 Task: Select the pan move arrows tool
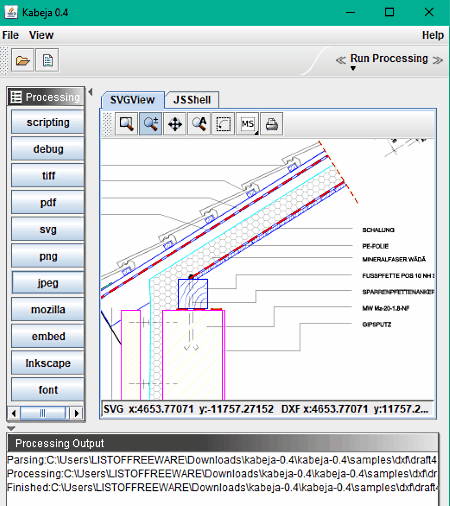175,124
